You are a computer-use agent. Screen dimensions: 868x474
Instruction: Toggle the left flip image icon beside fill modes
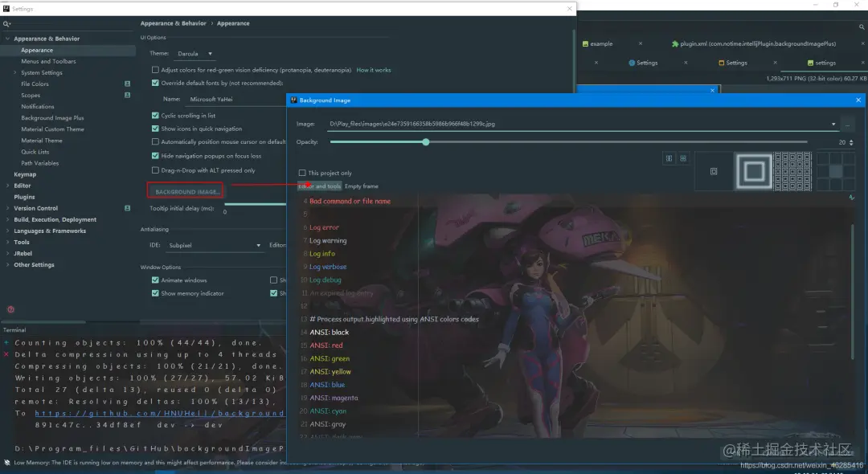coord(669,158)
